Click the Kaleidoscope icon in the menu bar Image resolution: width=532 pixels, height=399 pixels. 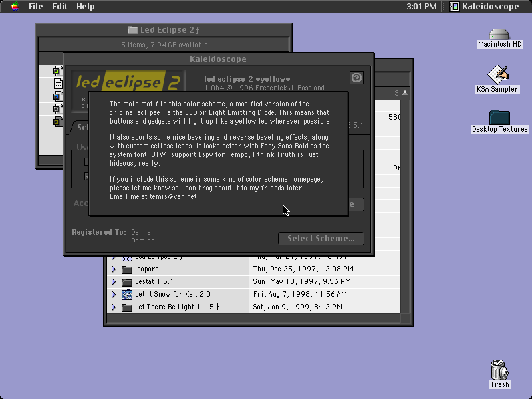454,7
